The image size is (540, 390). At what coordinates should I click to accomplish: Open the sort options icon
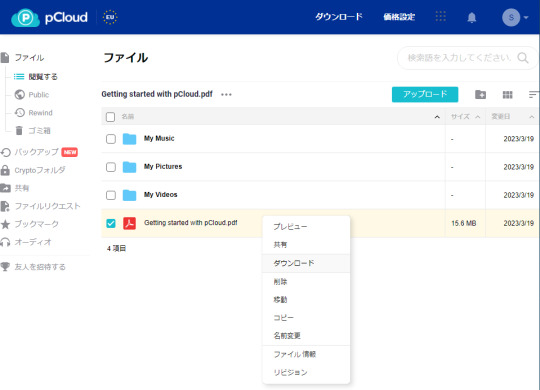tap(533, 94)
